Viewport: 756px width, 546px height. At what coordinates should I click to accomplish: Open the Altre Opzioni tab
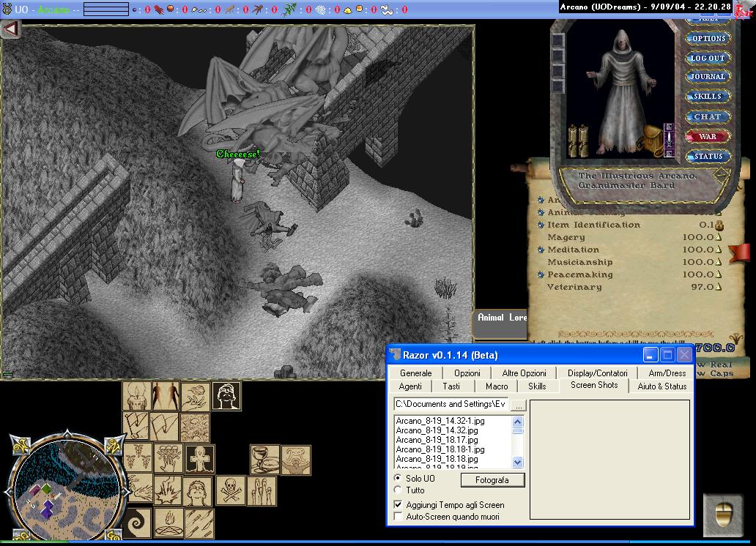point(524,373)
